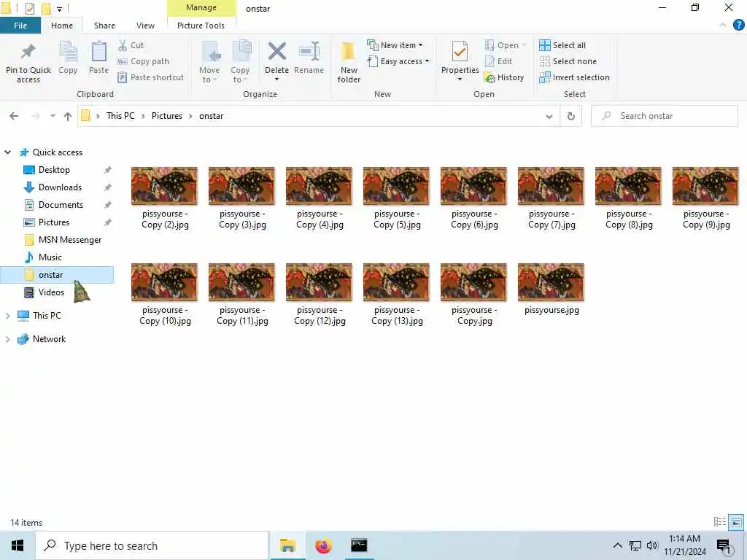Select Videos in the navigation pane

coord(51,292)
